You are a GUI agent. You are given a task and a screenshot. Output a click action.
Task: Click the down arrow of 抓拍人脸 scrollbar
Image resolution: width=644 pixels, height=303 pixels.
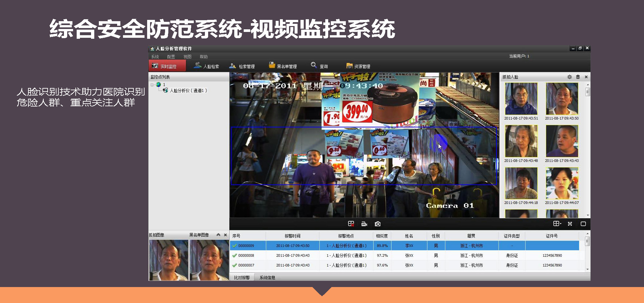588,215
